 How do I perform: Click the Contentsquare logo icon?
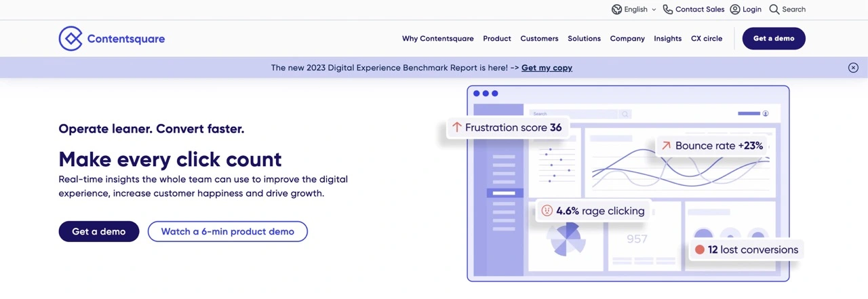click(71, 39)
